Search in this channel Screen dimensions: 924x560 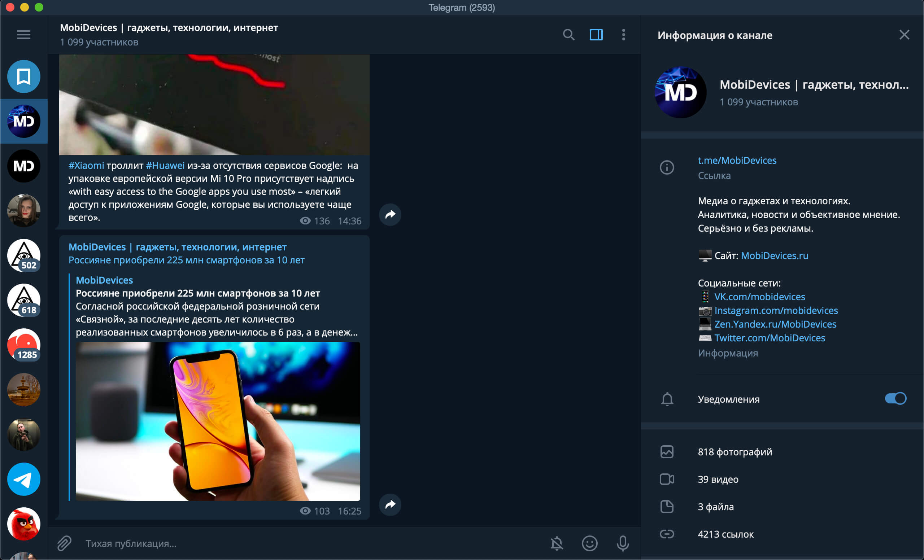[568, 35]
